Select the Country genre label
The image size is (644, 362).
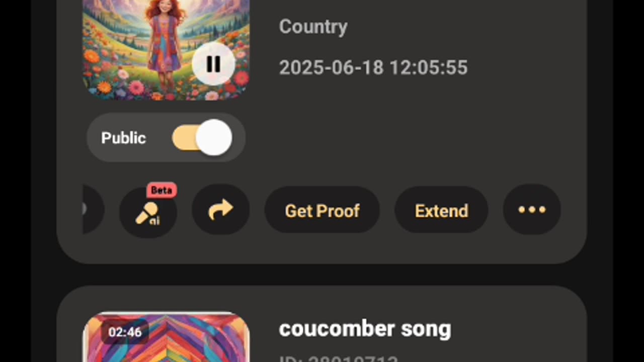313,27
